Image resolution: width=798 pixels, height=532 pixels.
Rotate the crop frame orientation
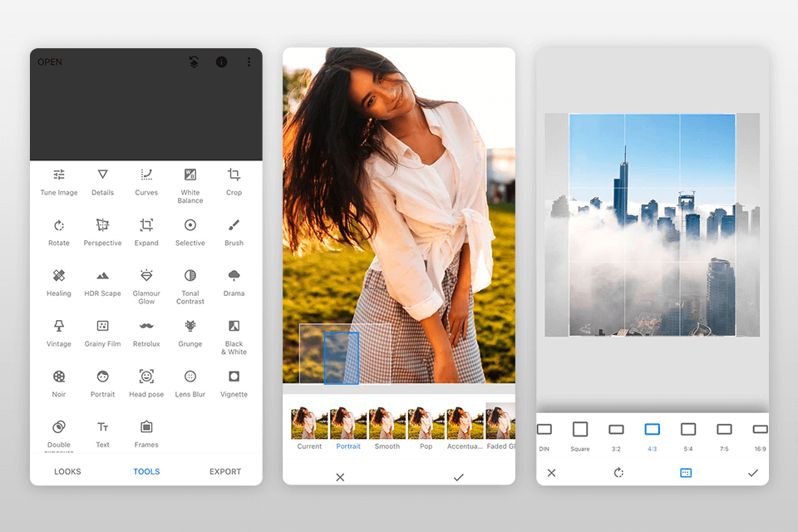[618, 473]
